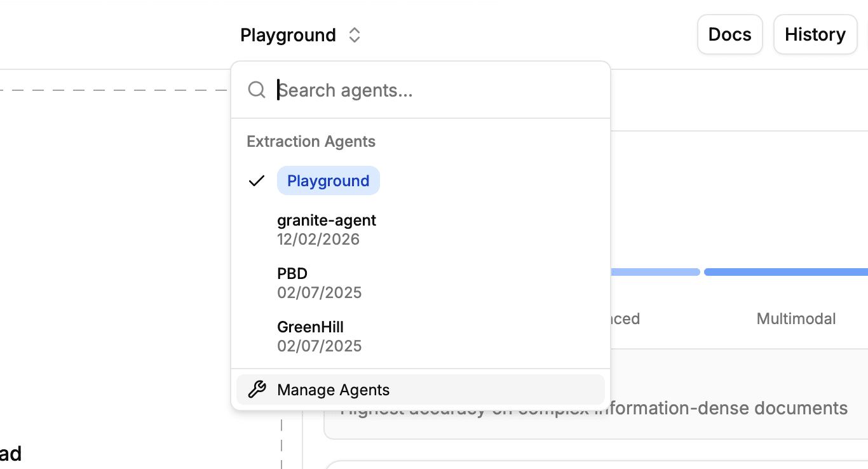
Task: Click the light blue segment bar above Advanced
Action: click(654, 271)
